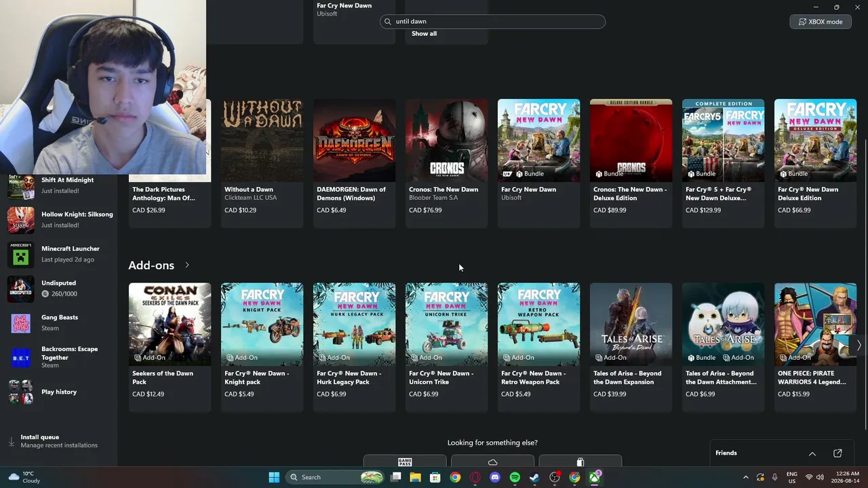Viewport: 868px width, 488px height.
Task: Click the Windows taskbar Search box
Action: pyautogui.click(x=335, y=477)
